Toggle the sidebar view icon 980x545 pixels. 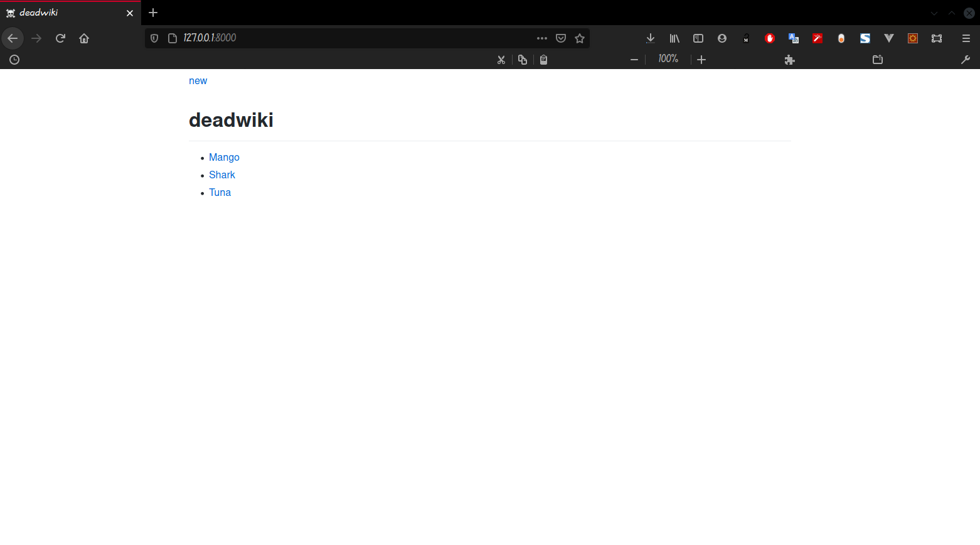[x=698, y=38]
